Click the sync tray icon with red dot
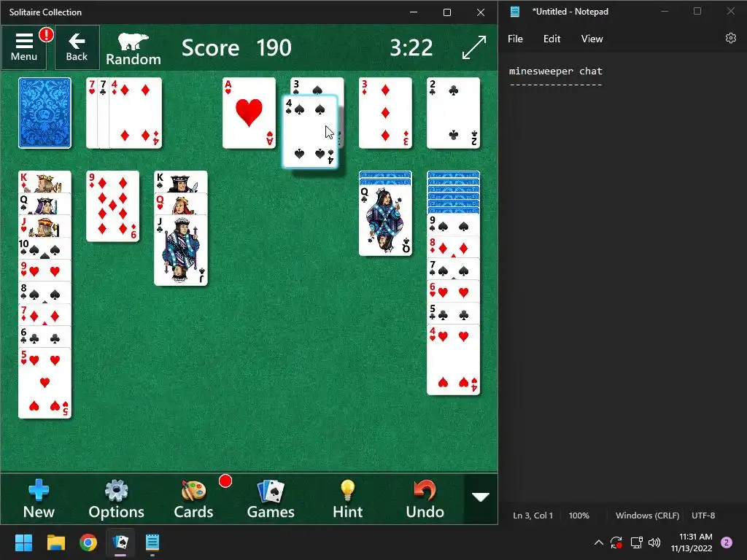The height and width of the screenshot is (560, 747). (616, 542)
